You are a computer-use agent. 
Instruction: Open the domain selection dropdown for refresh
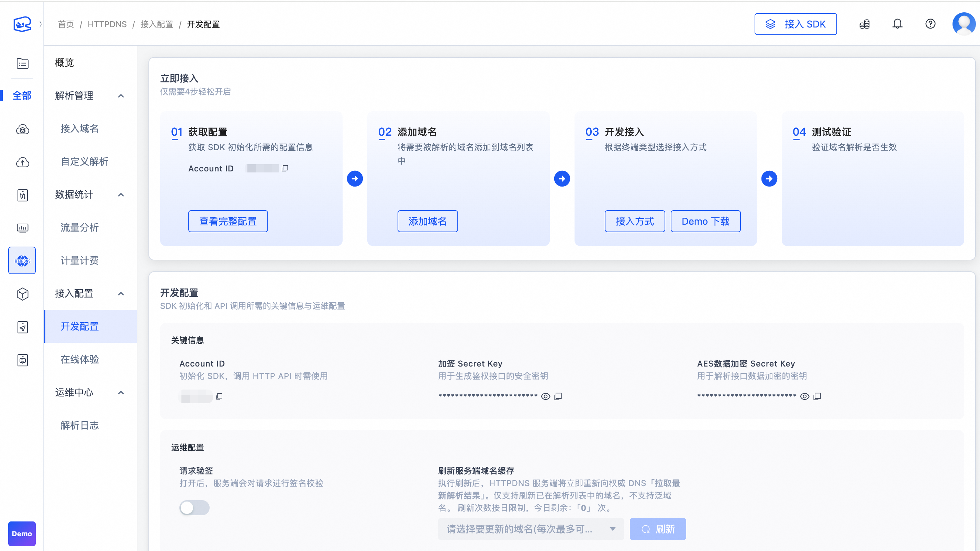pyautogui.click(x=531, y=529)
